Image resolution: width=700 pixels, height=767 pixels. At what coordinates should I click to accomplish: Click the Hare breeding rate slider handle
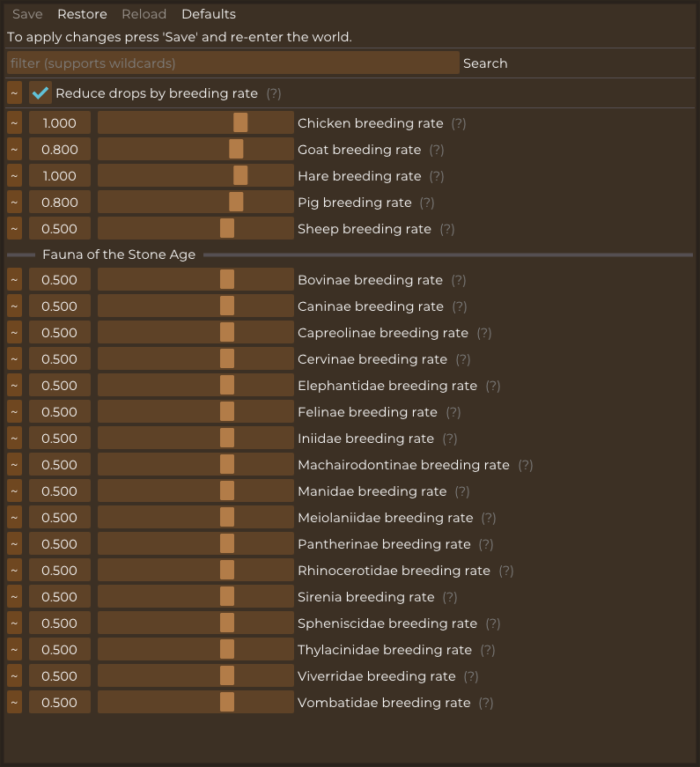point(240,175)
